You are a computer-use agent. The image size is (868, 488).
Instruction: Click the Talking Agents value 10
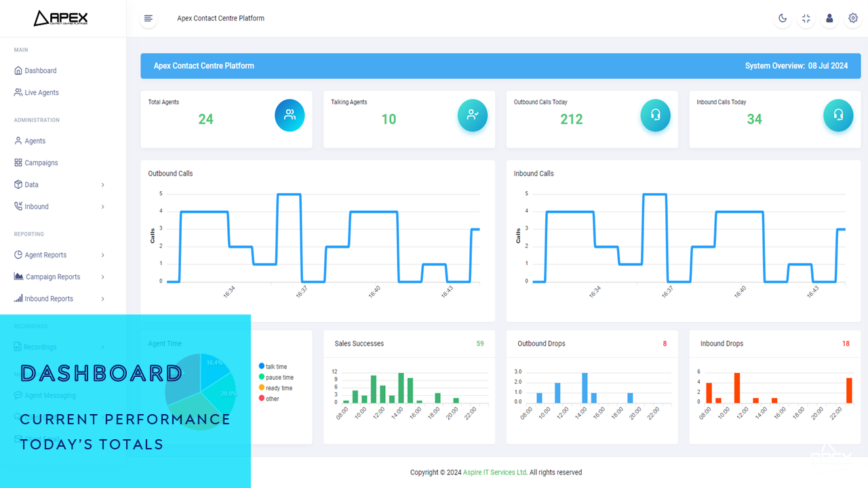pos(389,119)
